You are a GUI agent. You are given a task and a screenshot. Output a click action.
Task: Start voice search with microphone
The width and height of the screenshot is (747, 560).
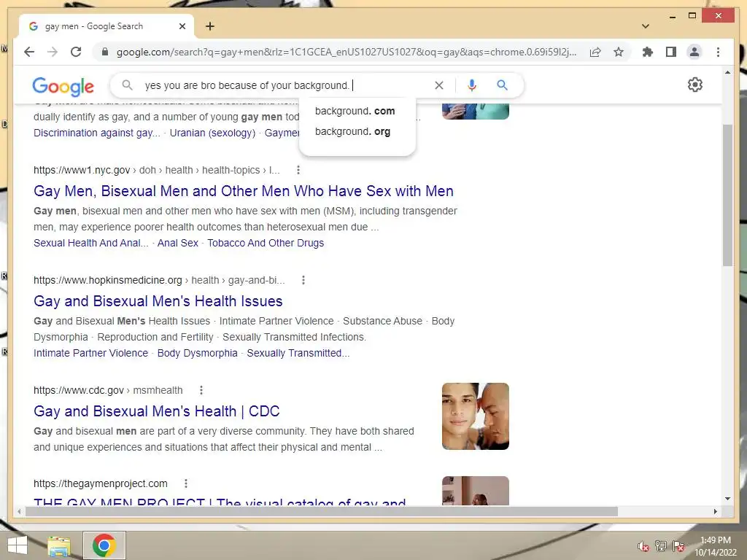(x=472, y=85)
